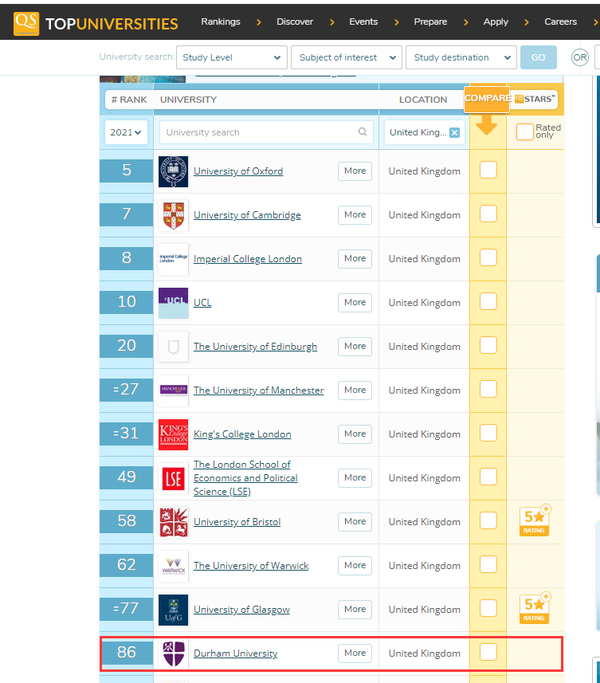The height and width of the screenshot is (683, 600).
Task: Clear the United Kingdom location filter X
Action: (x=454, y=132)
